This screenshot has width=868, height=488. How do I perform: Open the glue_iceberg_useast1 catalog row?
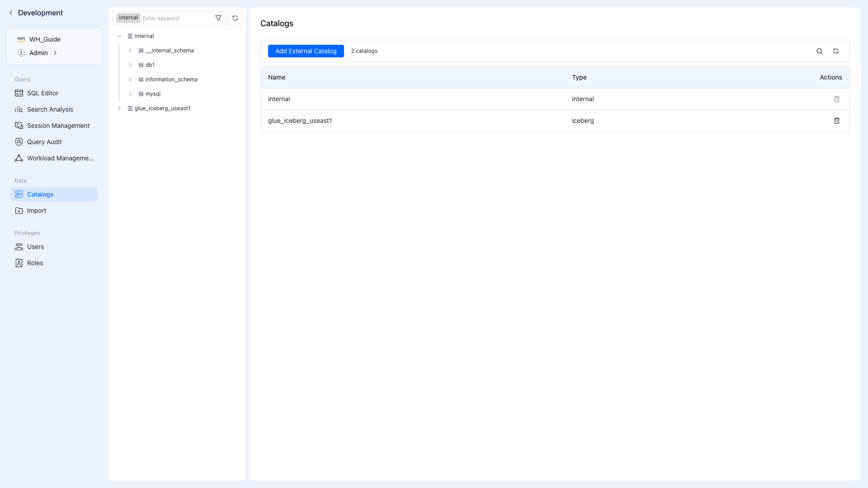pos(300,121)
